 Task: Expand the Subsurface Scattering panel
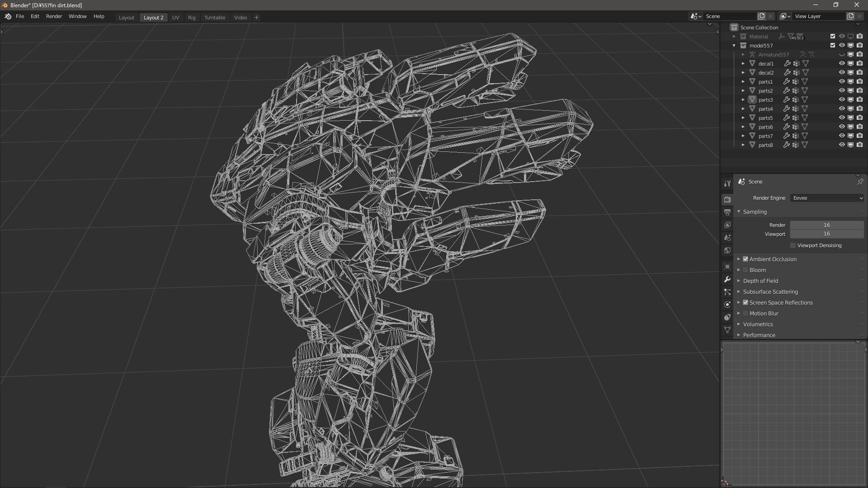coord(739,291)
